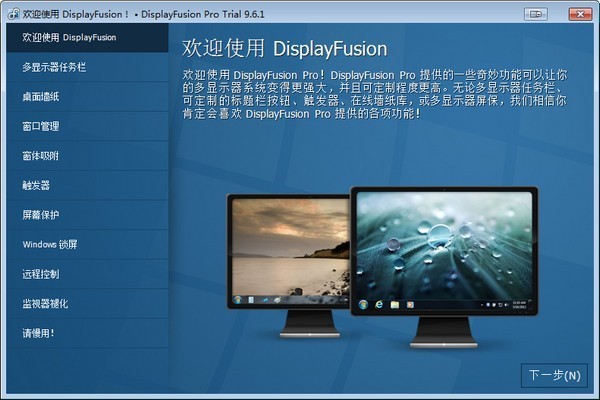Open the 窗体吸附 section
Image resolution: width=600 pixels, height=400 pixels.
click(x=87, y=156)
